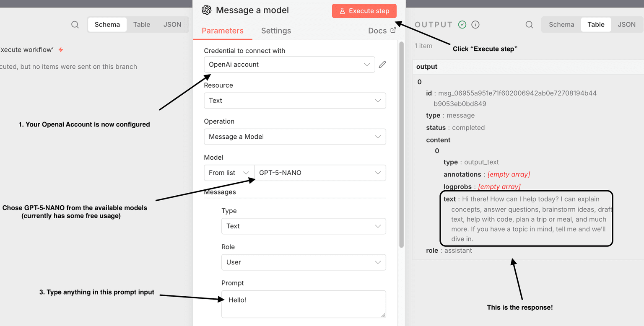Switch to the Settings tab
644x326 pixels.
click(276, 30)
